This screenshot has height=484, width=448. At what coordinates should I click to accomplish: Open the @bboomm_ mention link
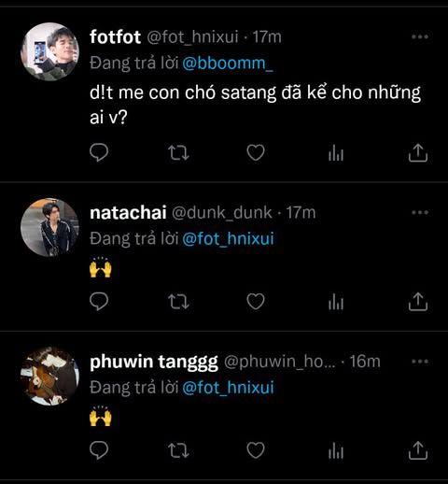[228, 64]
